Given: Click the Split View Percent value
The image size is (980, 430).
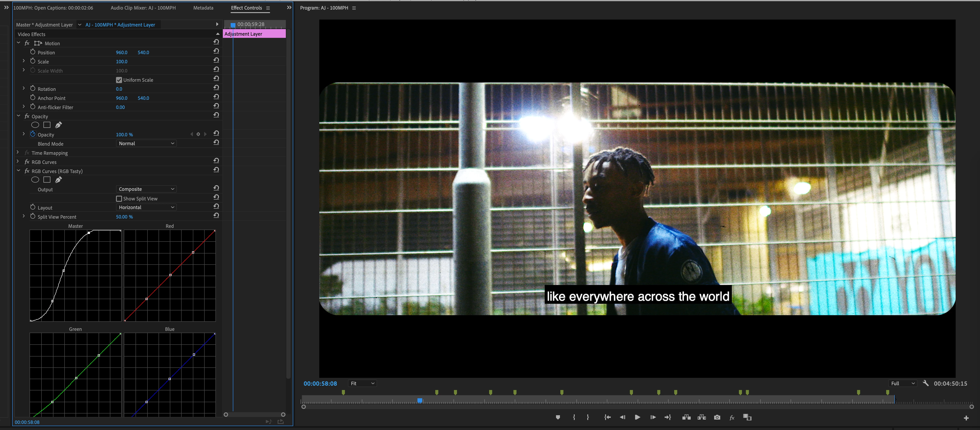Looking at the screenshot, I should [x=124, y=217].
